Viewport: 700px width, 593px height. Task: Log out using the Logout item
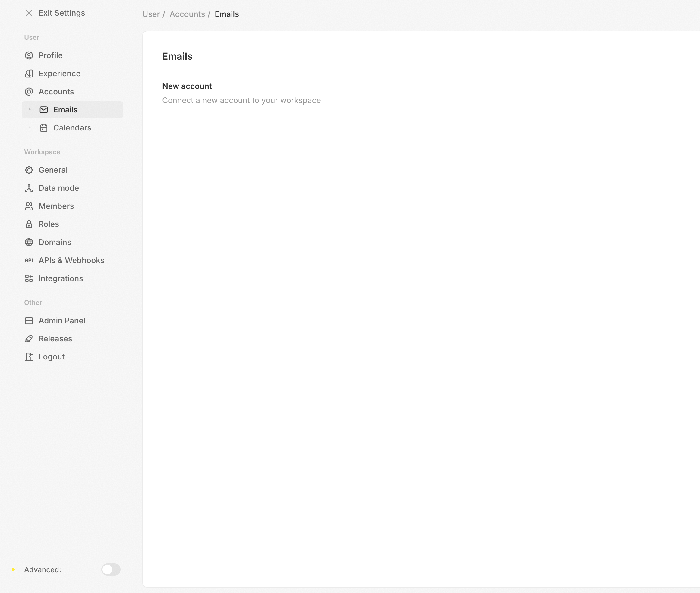[x=52, y=357]
